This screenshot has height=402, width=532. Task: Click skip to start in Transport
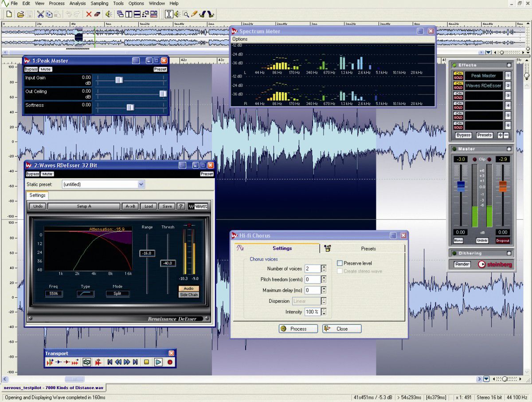tap(110, 362)
